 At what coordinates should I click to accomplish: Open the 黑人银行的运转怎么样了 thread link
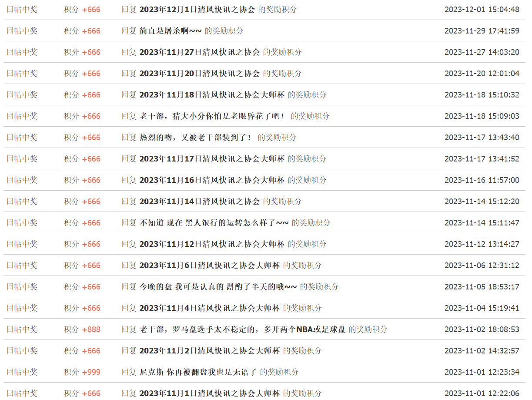tap(214, 223)
